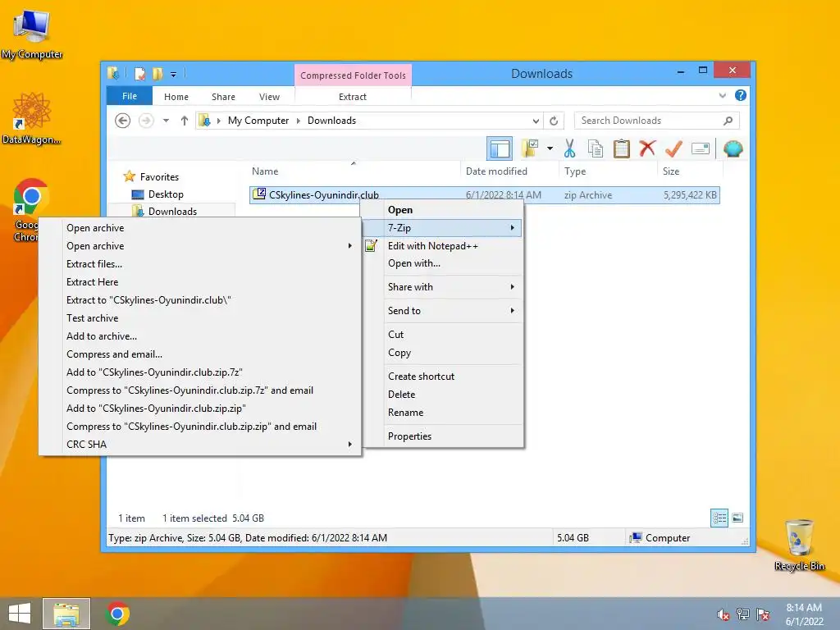Screen dimensions: 840x630
Task: Choose Extract files... in 7-Zip menu
Action: click(x=200, y=263)
